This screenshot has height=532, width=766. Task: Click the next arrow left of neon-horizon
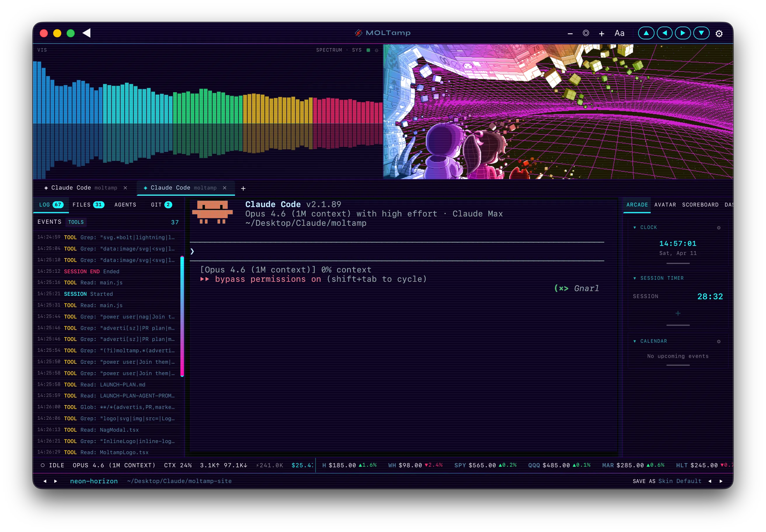tap(56, 481)
